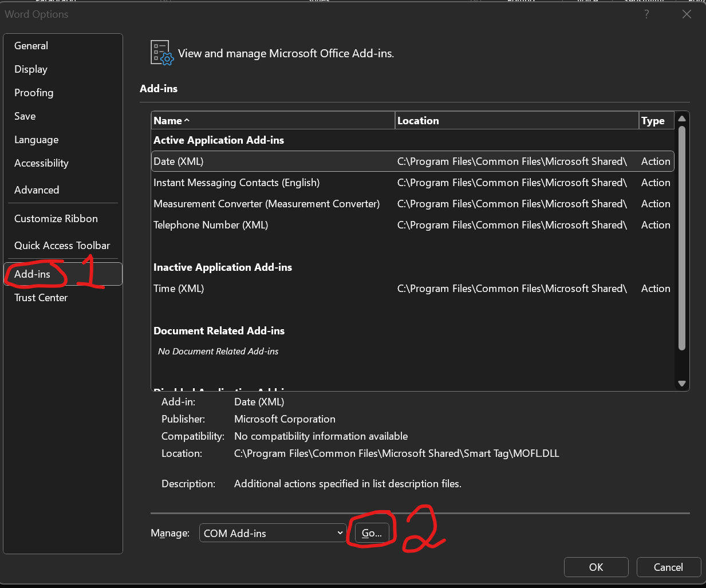Cancel the Word Options dialog
This screenshot has height=588, width=706.
tap(668, 567)
